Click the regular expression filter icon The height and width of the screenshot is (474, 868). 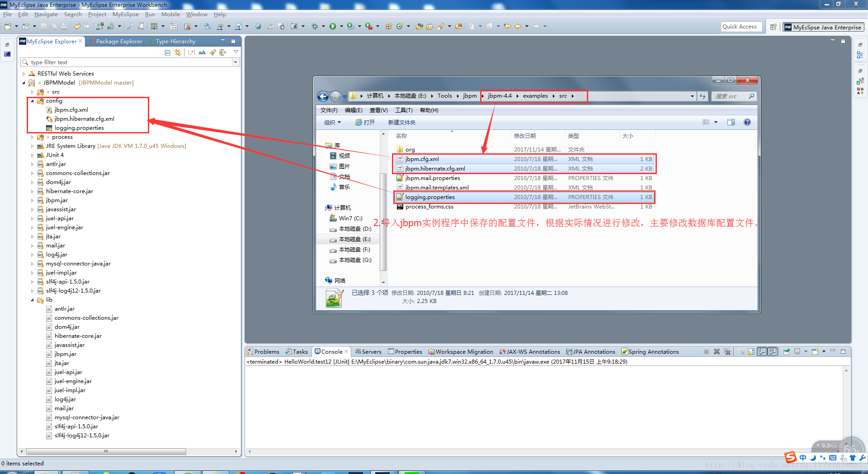[192, 52]
